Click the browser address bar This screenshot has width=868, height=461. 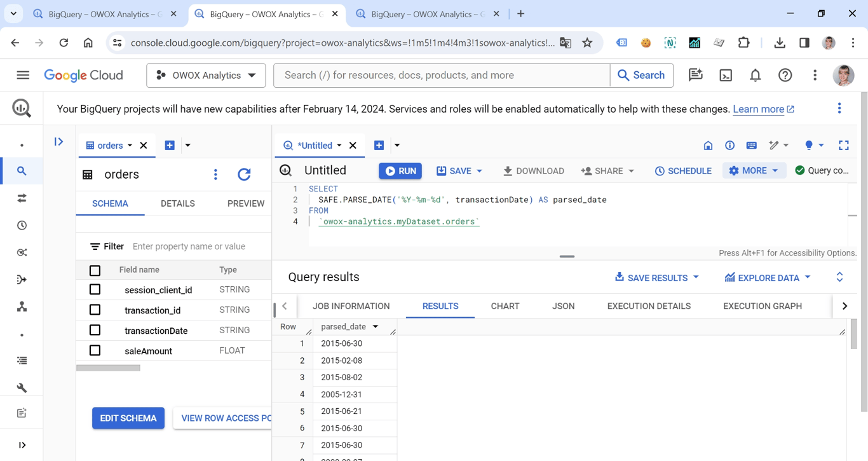point(342,43)
